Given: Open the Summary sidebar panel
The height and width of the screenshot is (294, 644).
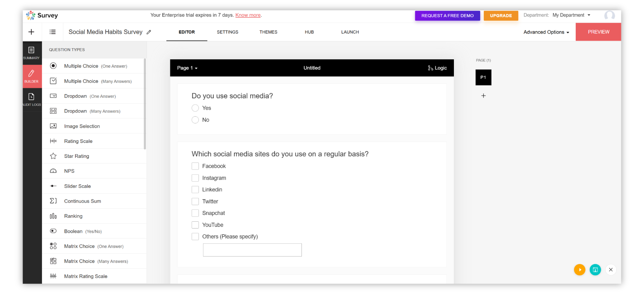Looking at the screenshot, I should point(32,53).
